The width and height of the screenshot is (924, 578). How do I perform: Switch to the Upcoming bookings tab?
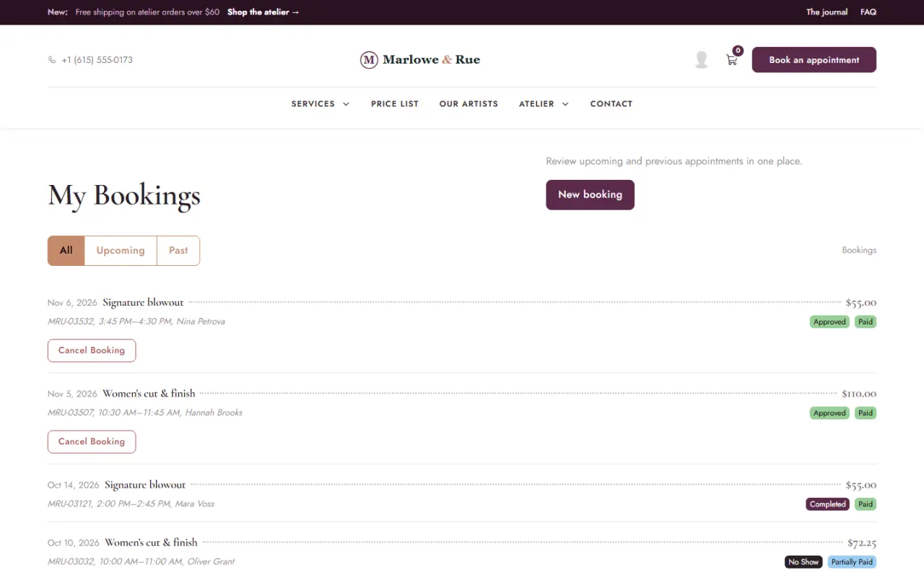[121, 251]
